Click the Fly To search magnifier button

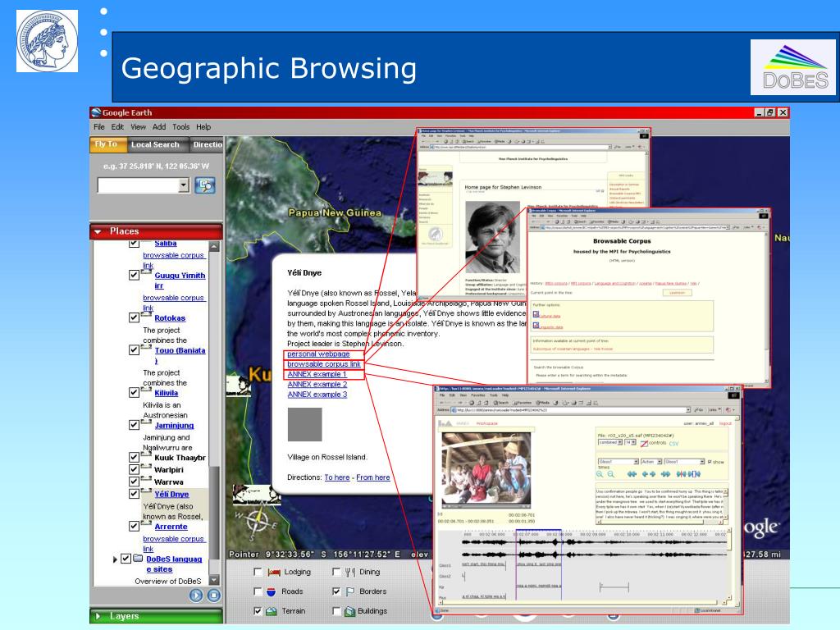[x=204, y=185]
